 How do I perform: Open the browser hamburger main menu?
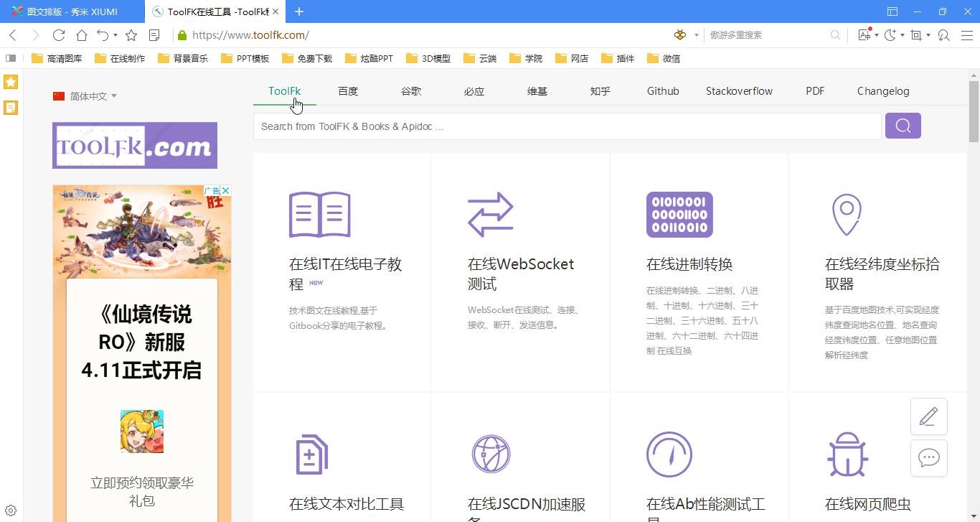(x=966, y=35)
